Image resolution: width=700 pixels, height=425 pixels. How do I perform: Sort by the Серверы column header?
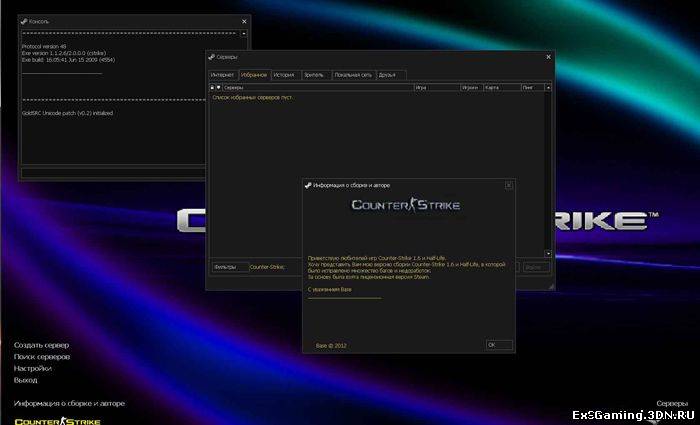318,88
